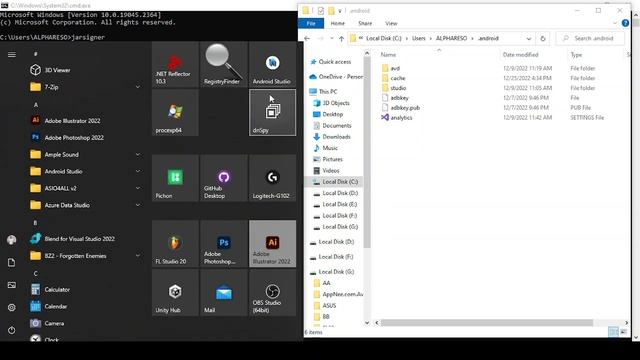
Task: Open Adobe Photoshop 2022 in app list
Action: tap(86, 138)
